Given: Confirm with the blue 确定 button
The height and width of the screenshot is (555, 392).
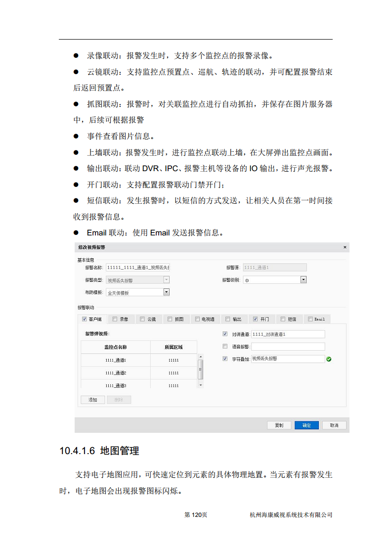Looking at the screenshot, I should [307, 425].
